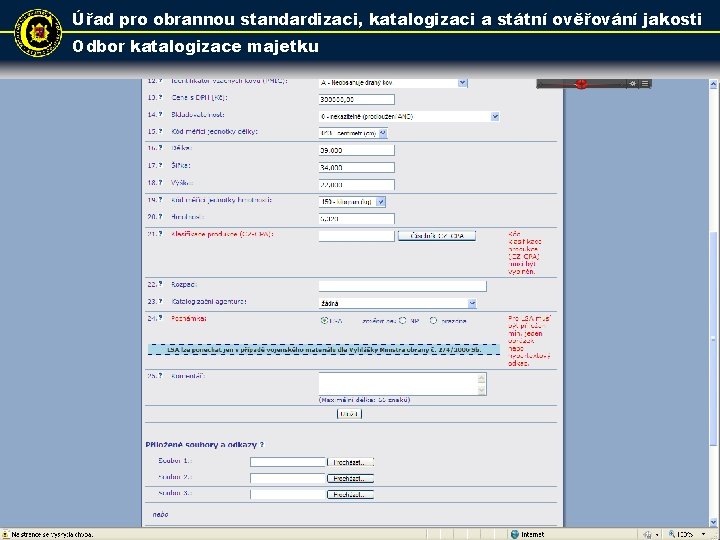Click the Klasifikace produkce CZ-CPA input field

coord(357,236)
